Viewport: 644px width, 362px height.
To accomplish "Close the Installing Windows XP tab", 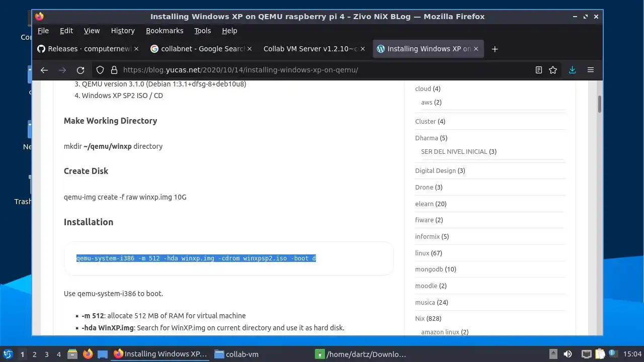I will click(475, 49).
